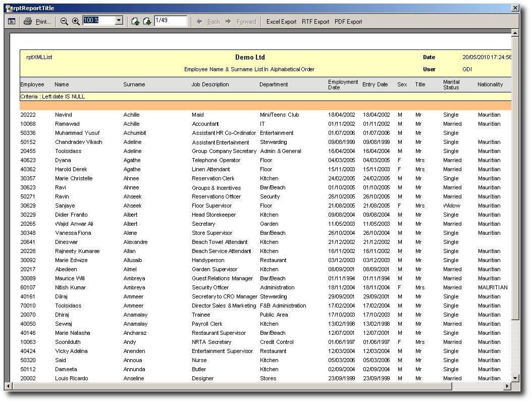Go to the next page icon
Screen dimensions: 532x403
pos(147,21)
